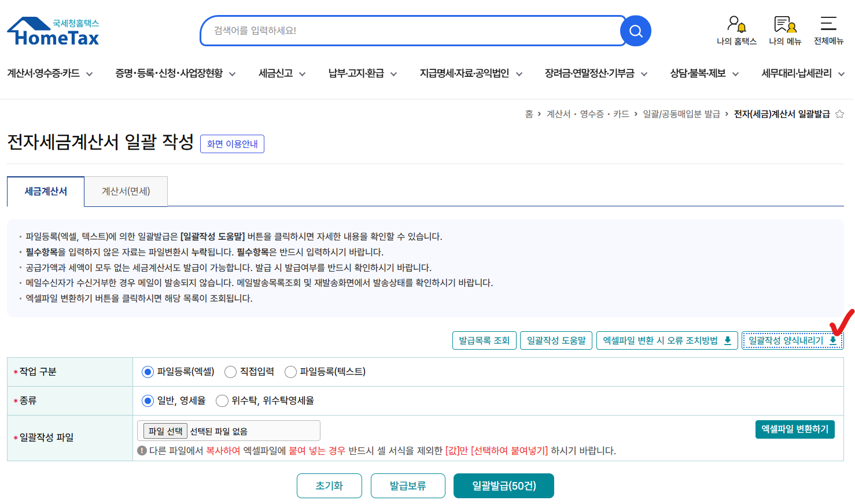Viewport: 855px width, 504px height.
Task: Choose 일반, 영세율 radio option
Action: (148, 401)
